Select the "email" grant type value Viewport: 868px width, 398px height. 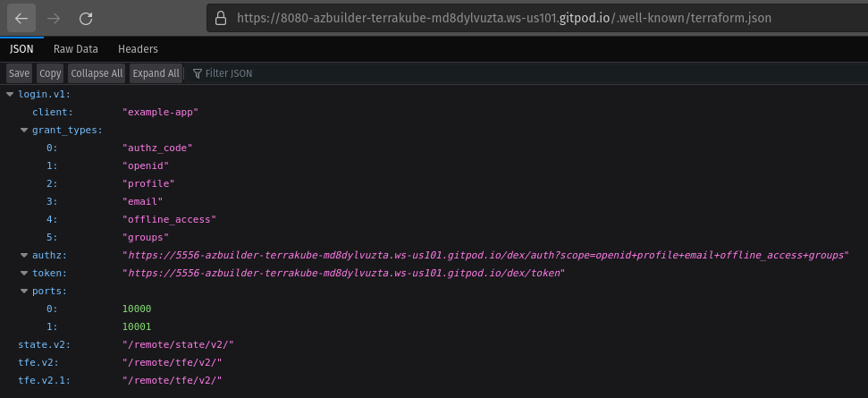coord(143,201)
